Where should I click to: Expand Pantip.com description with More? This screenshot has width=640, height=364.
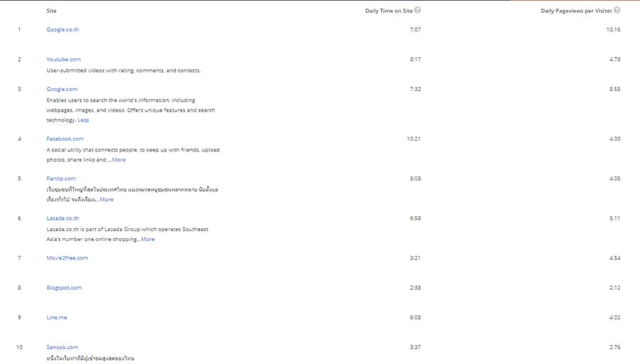(107, 199)
